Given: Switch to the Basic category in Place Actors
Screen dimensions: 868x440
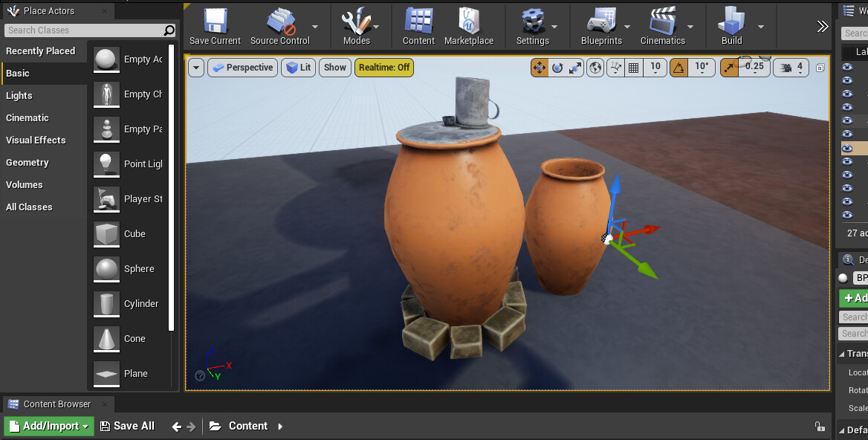Looking at the screenshot, I should pyautogui.click(x=21, y=73).
